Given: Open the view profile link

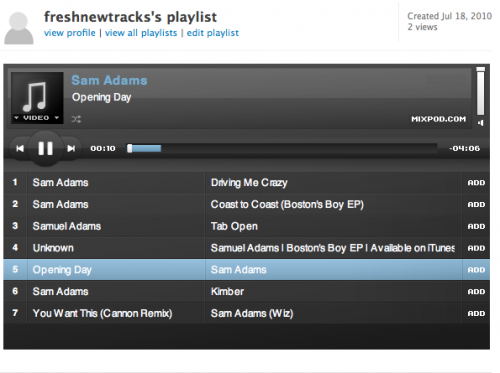Looking at the screenshot, I should [x=70, y=33].
